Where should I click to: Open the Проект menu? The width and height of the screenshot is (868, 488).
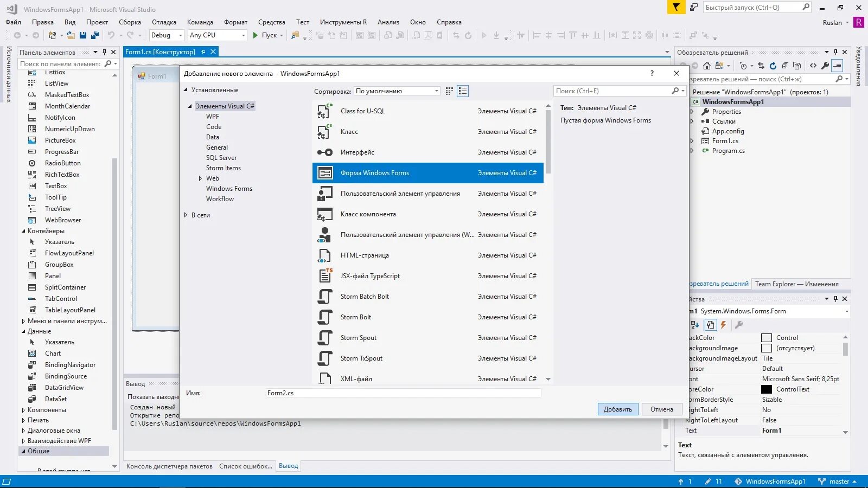[97, 22]
